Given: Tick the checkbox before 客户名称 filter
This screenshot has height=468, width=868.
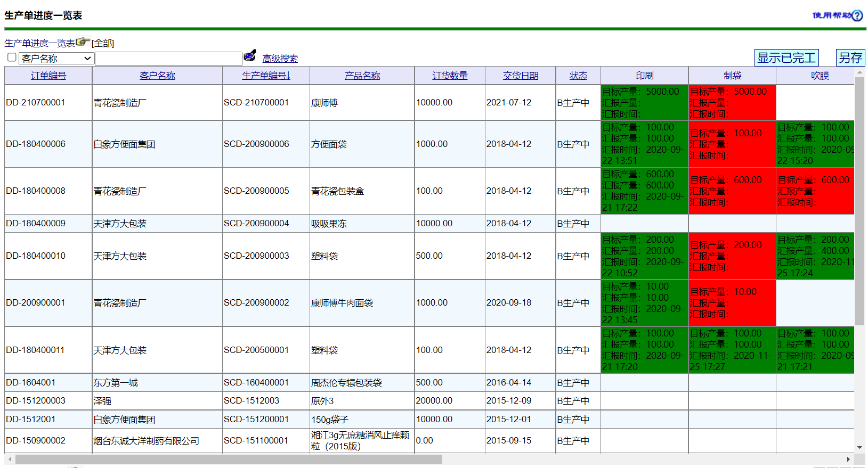Looking at the screenshot, I should click(12, 58).
